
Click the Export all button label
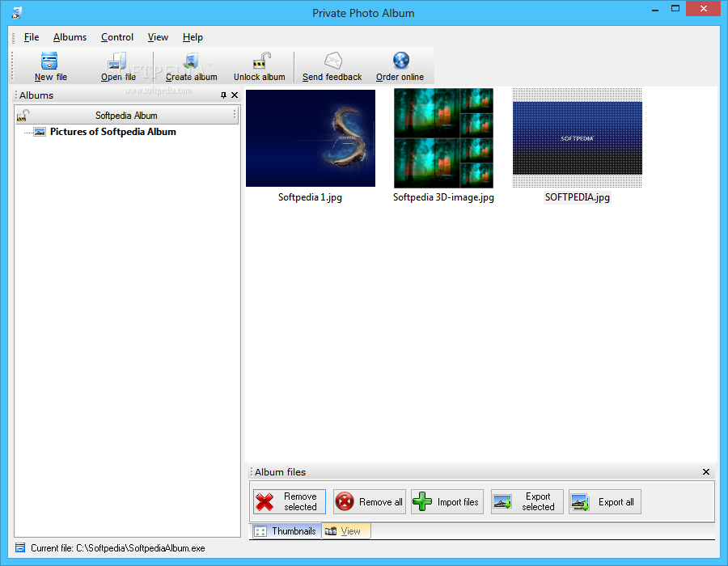click(616, 502)
